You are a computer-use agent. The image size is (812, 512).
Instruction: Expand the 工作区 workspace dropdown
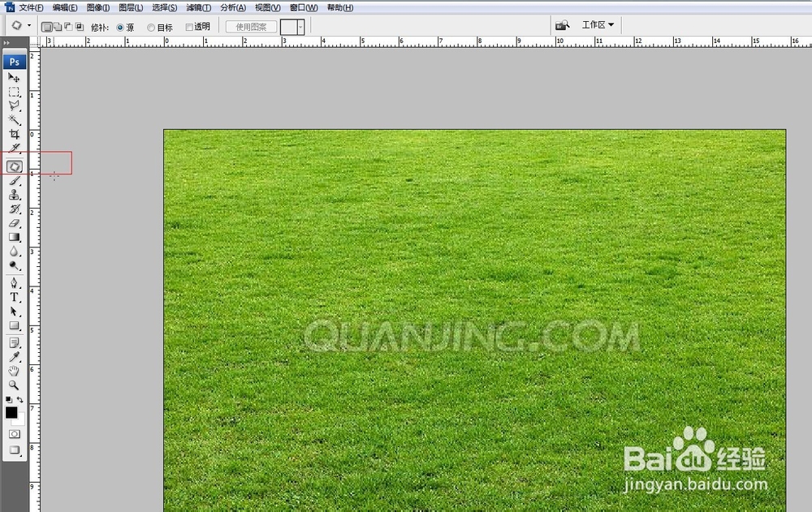pyautogui.click(x=598, y=24)
